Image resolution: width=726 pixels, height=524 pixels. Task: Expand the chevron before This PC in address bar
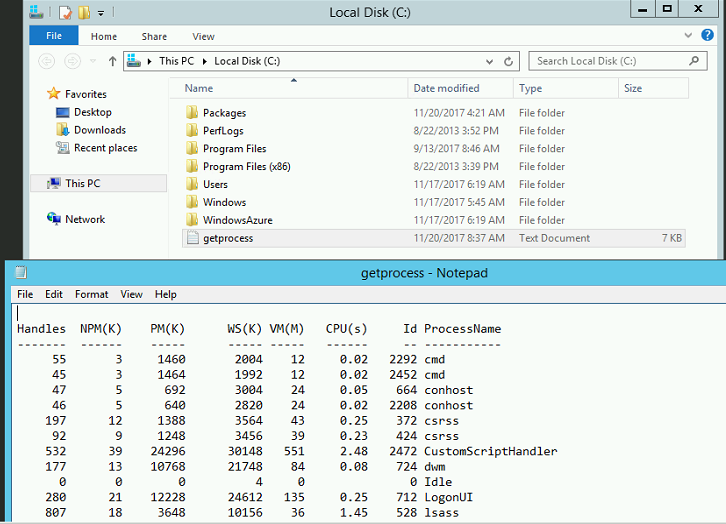point(150,61)
